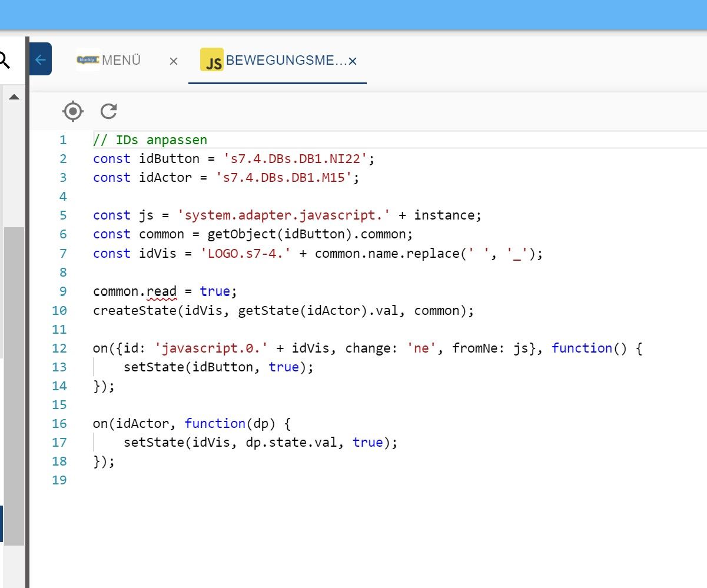The height and width of the screenshot is (588, 707).
Task: Click the comment '// IDs anpassen'
Action: [150, 140]
